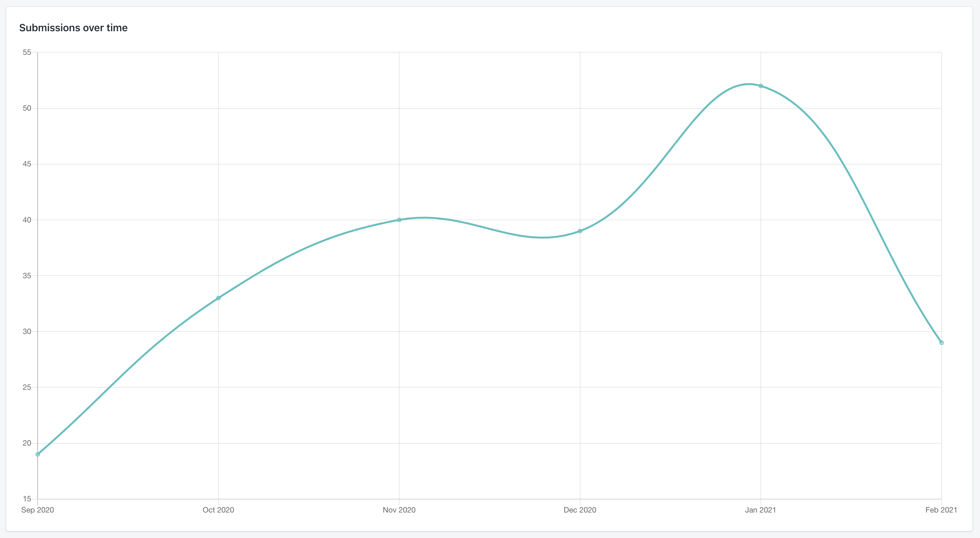The width and height of the screenshot is (980, 538).
Task: Select the Nov 2020 data point on the curve
Action: coord(399,220)
